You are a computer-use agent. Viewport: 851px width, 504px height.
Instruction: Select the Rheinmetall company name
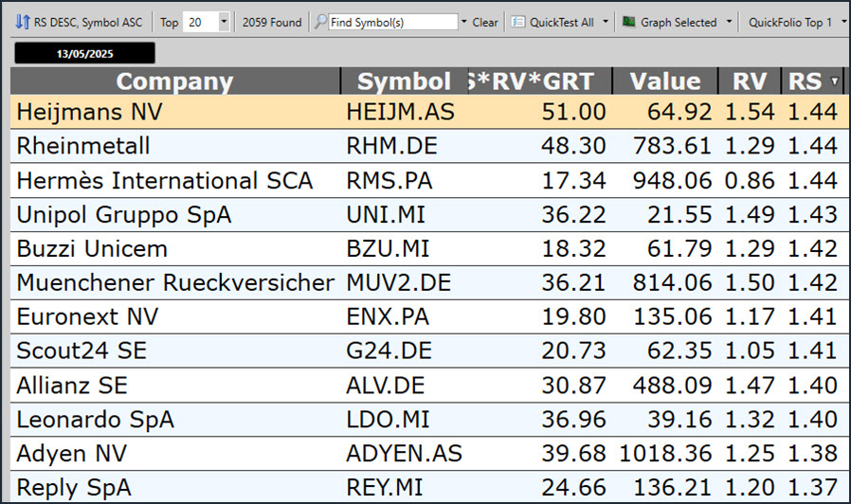point(83,146)
